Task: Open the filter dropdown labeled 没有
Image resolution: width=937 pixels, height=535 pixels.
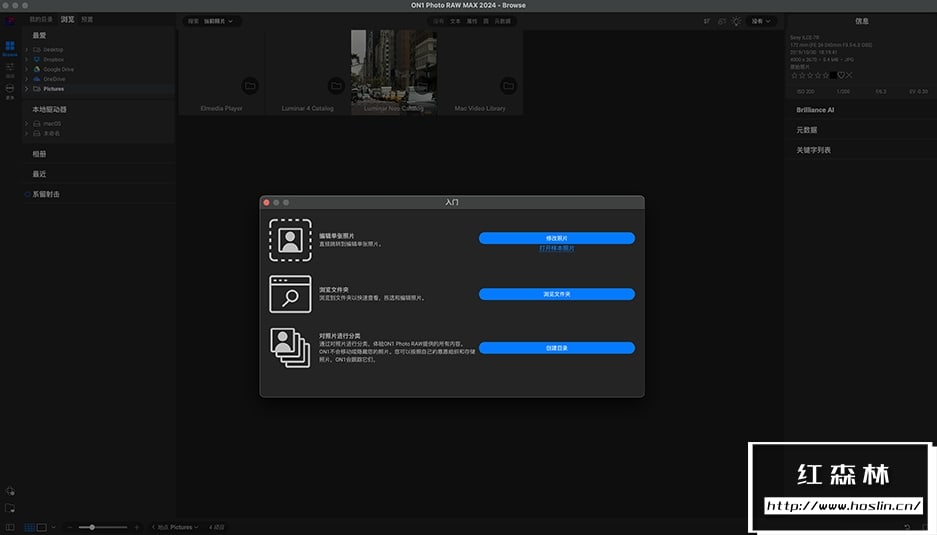Action: coord(764,20)
